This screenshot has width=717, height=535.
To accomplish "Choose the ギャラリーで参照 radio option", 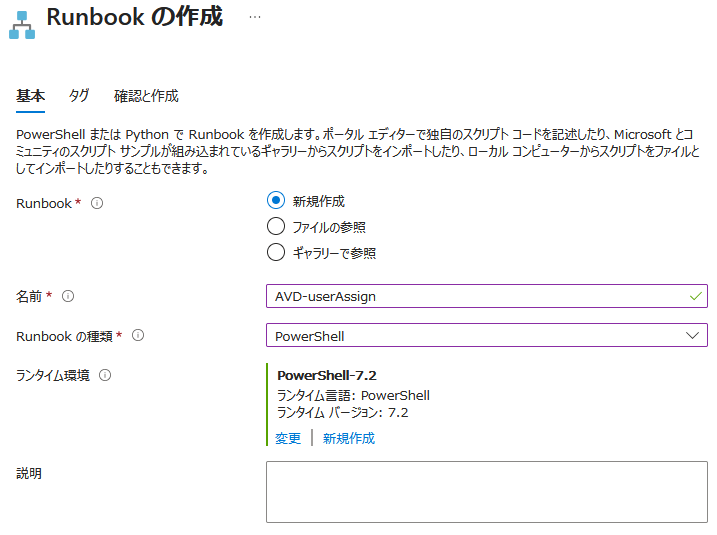I will click(276, 252).
